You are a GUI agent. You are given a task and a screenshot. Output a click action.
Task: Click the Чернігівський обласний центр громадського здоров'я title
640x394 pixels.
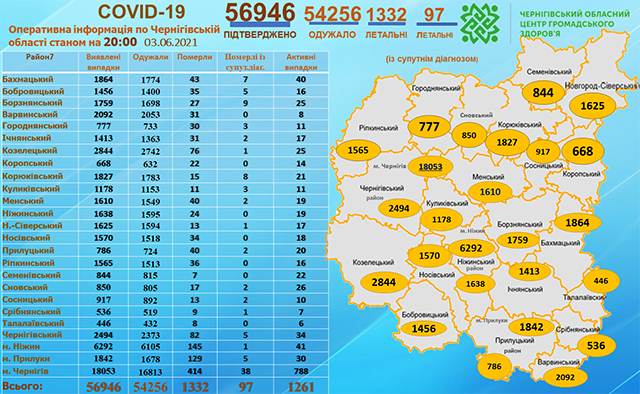point(574,24)
